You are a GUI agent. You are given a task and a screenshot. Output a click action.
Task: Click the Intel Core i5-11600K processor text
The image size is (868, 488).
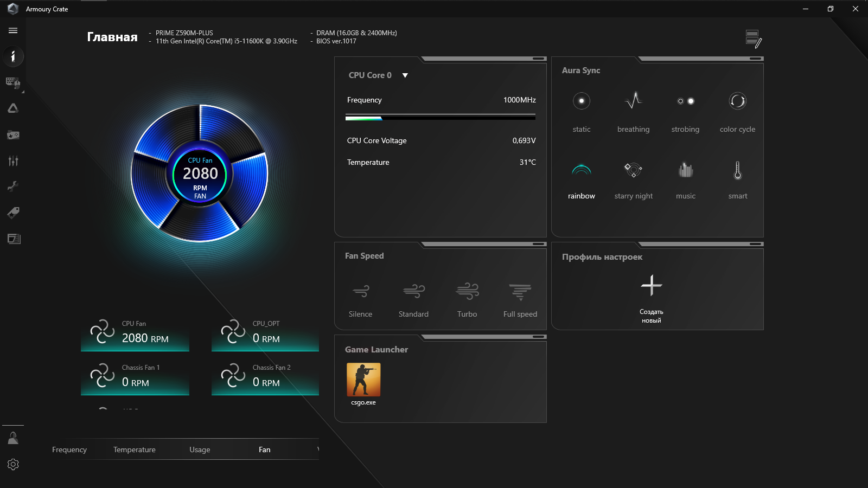point(226,41)
